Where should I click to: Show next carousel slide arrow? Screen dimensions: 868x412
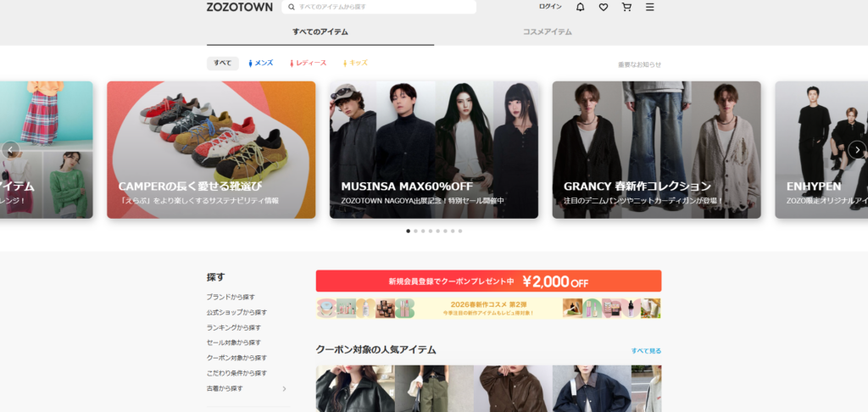[x=857, y=149]
